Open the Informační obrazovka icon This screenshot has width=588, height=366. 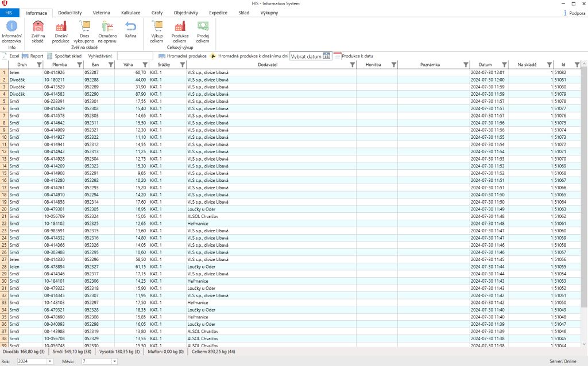point(11,26)
